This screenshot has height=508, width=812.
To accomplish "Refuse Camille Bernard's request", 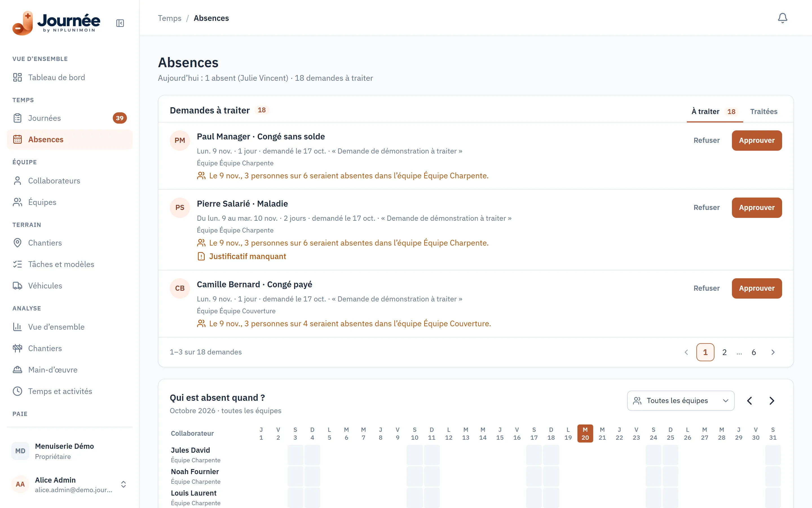I will [706, 288].
